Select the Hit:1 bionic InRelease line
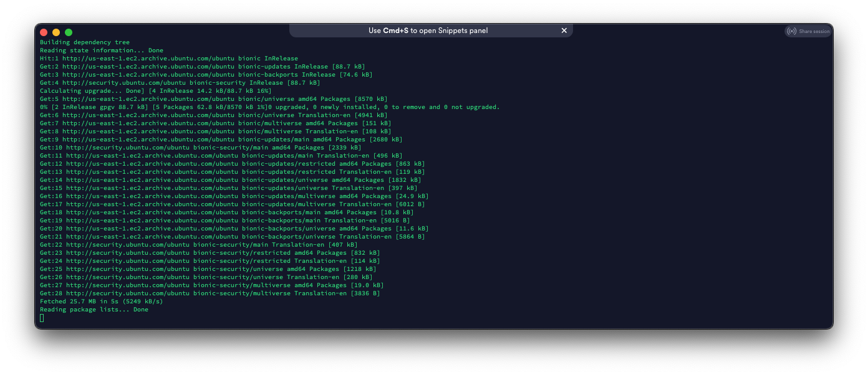The width and height of the screenshot is (868, 375). click(169, 59)
